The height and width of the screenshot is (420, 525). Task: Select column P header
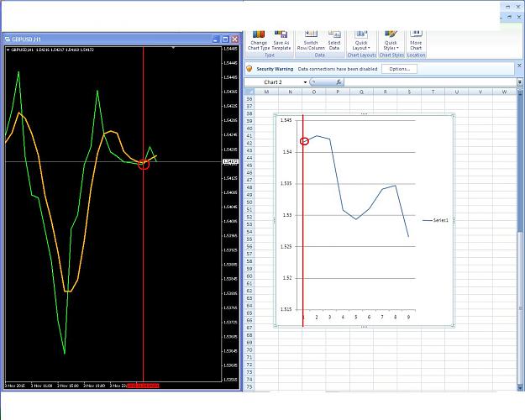point(338,92)
